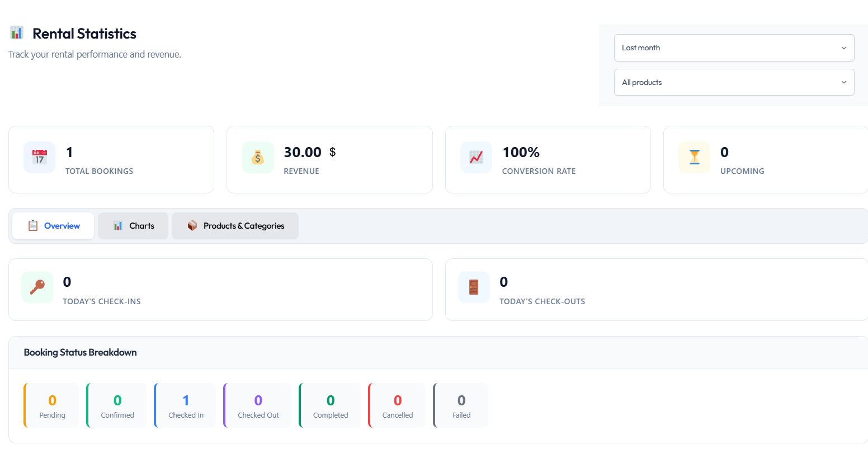Open the All products filter dropdown

(734, 82)
